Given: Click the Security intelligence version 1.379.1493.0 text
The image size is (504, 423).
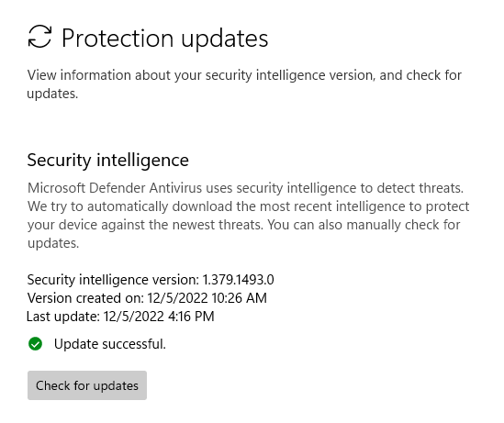Looking at the screenshot, I should pyautogui.click(x=151, y=280).
